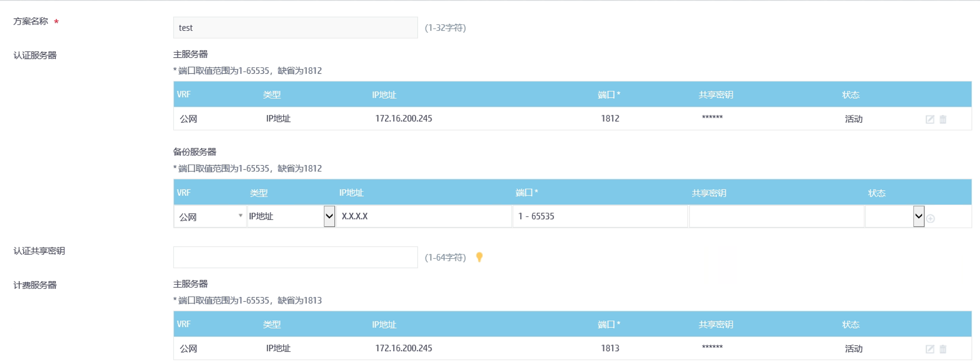The image size is (980, 361).
Task: Edit the authentication primary server row
Action: [x=929, y=119]
